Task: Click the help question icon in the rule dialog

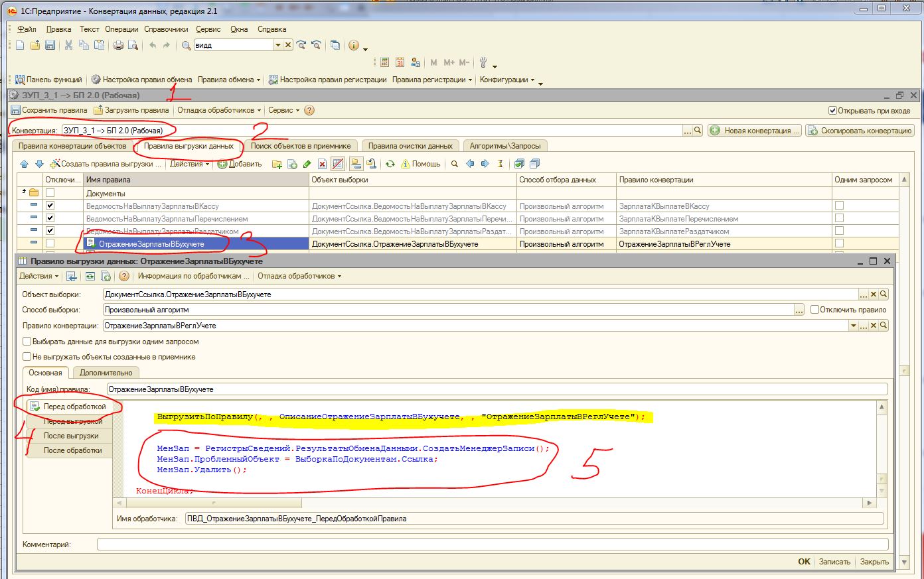Action: [123, 276]
